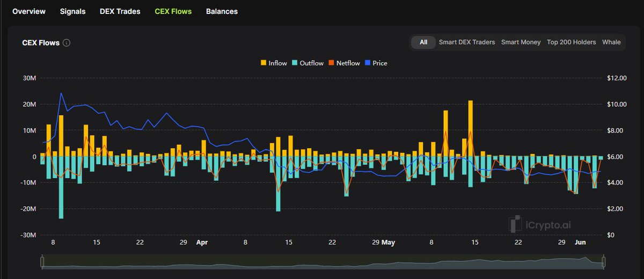Click the tallest inflow bar near May 15

pos(471,128)
